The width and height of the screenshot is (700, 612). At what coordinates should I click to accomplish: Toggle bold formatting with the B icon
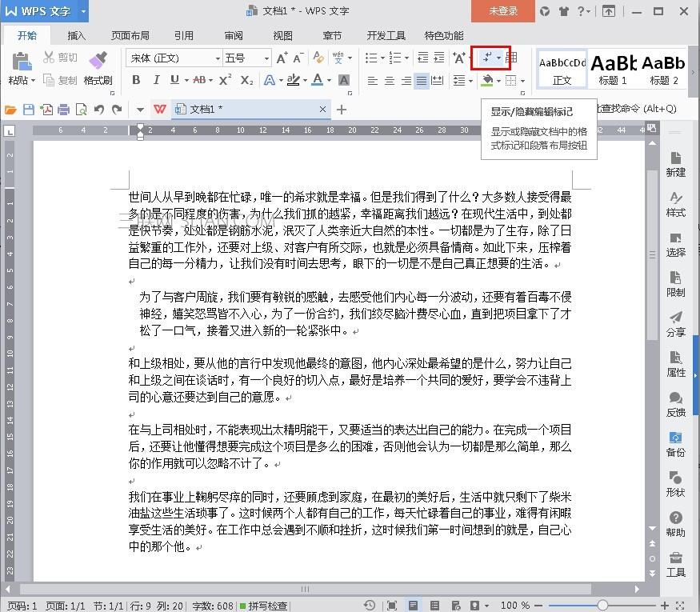[136, 80]
